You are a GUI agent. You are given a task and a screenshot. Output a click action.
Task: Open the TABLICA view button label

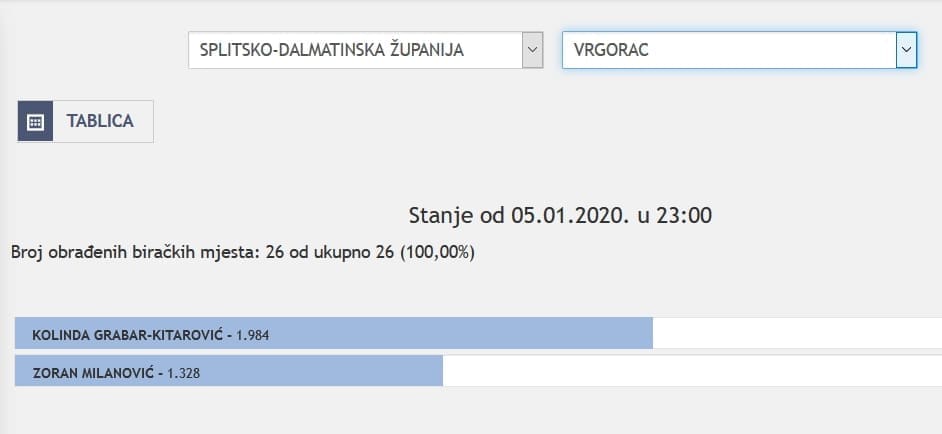coord(100,122)
